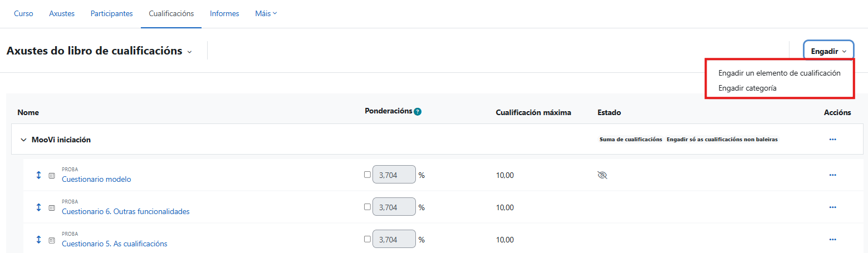This screenshot has height=253, width=868.
Task: Open the Cuestionario 6. Outras funcionalidades link
Action: [x=125, y=211]
